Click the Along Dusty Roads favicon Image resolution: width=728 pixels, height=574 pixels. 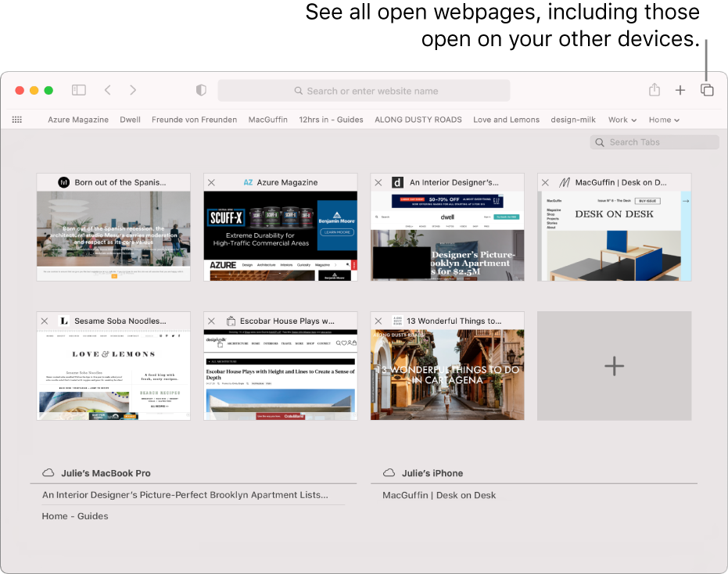coord(397,321)
